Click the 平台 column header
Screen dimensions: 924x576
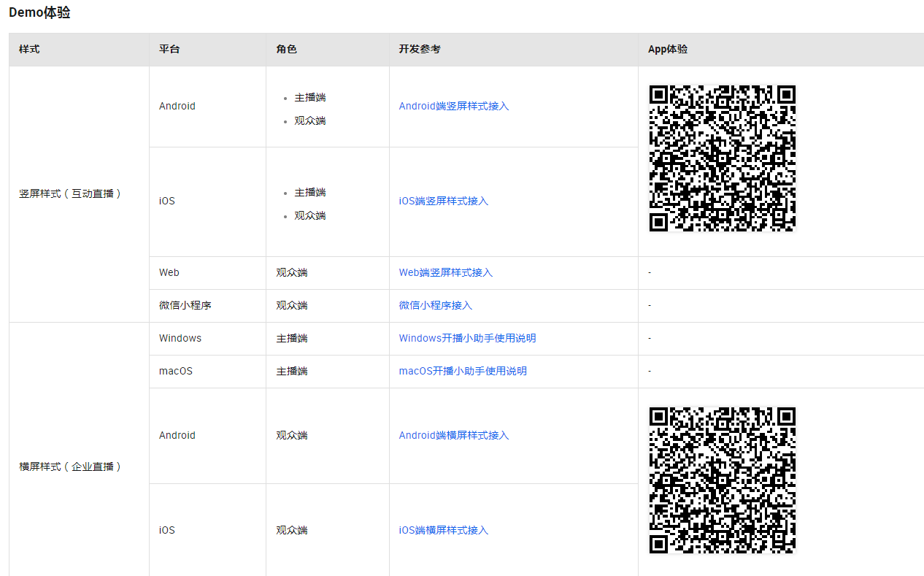tap(207, 50)
